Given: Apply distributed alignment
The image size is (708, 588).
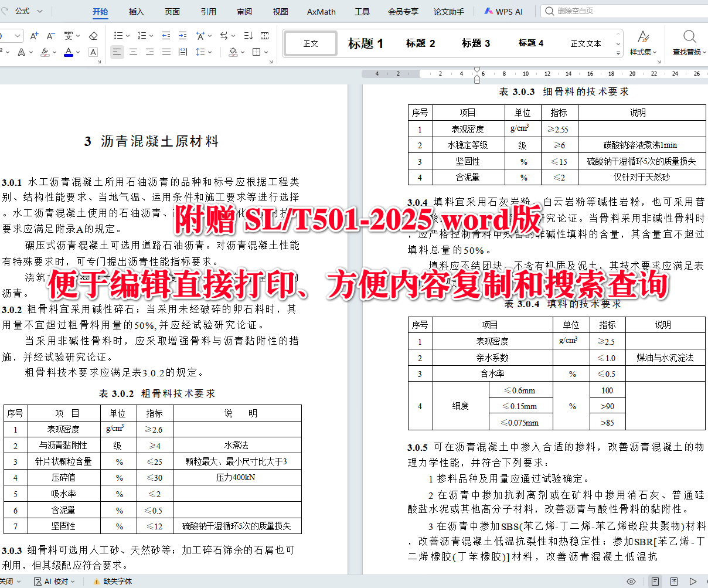Looking at the screenshot, I should 183,52.
